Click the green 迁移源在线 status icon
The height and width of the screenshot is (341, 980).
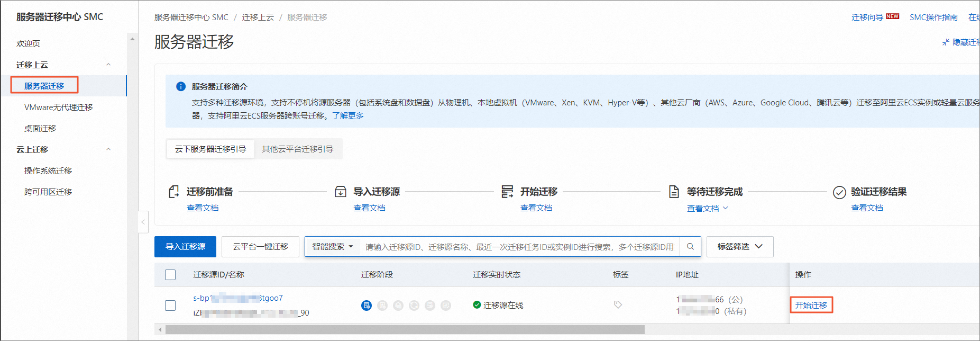[x=477, y=304]
